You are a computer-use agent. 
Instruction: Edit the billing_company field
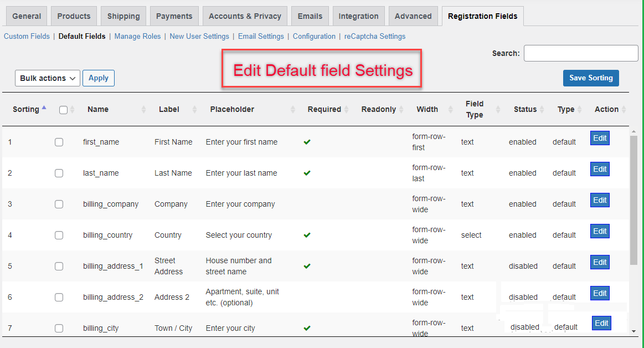[x=600, y=200]
